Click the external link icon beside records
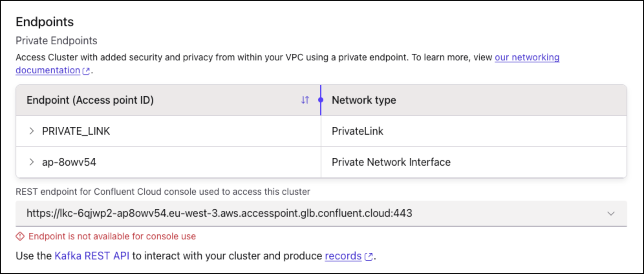 (368, 256)
